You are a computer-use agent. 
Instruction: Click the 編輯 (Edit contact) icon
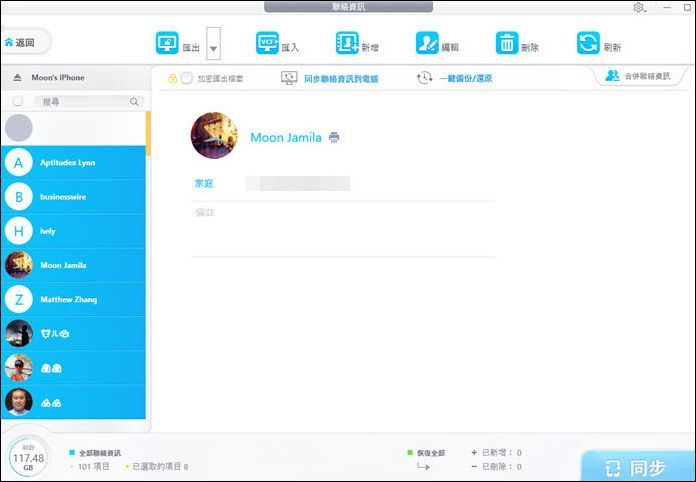427,43
